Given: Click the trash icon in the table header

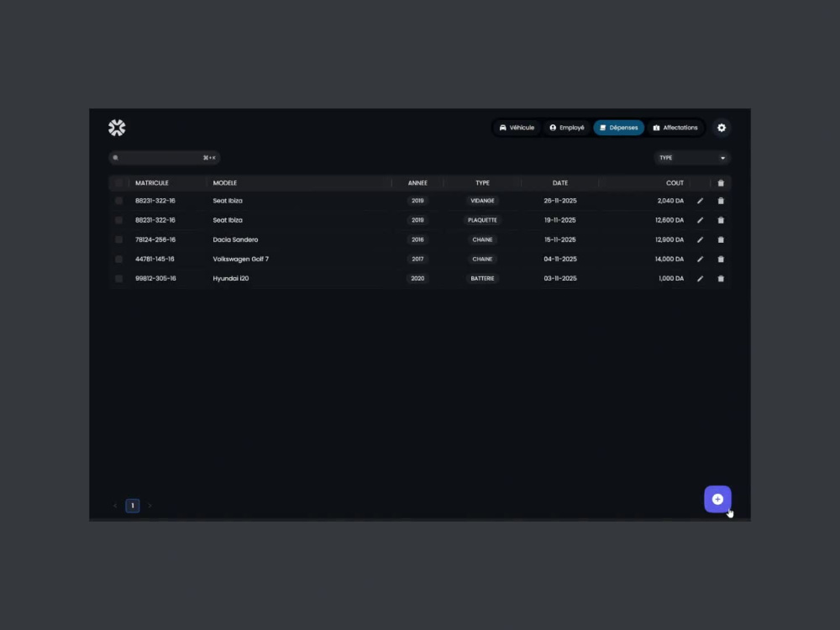Looking at the screenshot, I should (721, 182).
